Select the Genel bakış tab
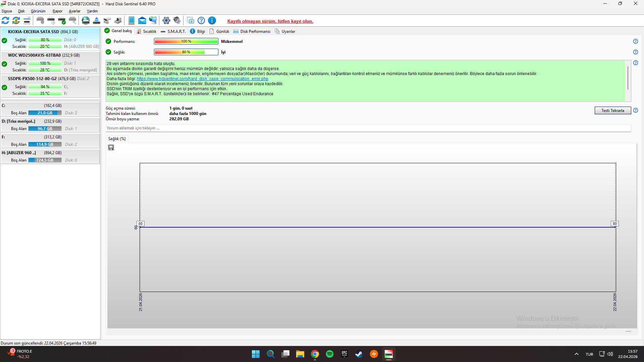 click(118, 31)
